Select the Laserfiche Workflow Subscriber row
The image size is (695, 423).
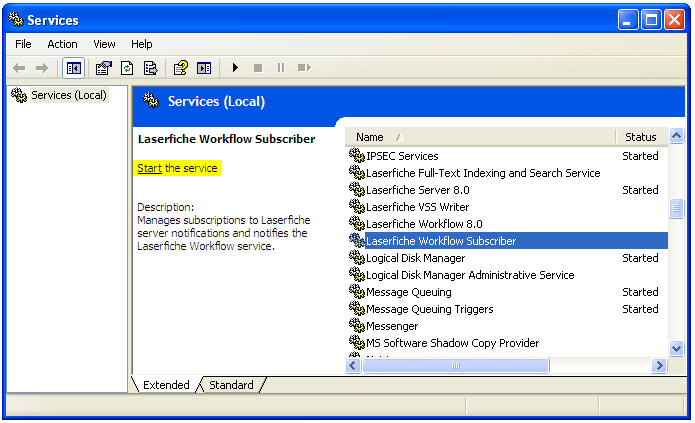(x=507, y=241)
